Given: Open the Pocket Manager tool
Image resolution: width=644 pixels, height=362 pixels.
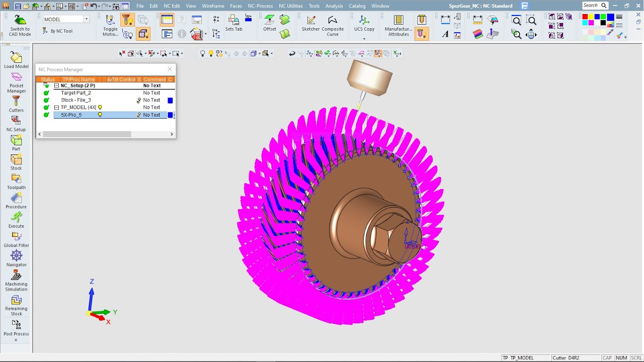Looking at the screenshot, I should click(x=16, y=77).
